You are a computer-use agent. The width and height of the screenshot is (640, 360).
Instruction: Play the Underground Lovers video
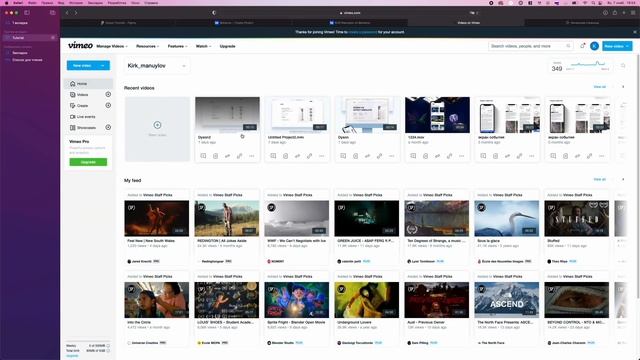[367, 300]
